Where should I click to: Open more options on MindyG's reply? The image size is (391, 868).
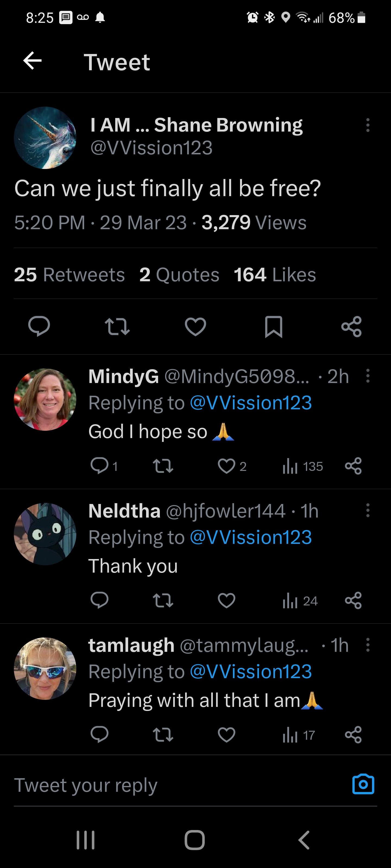coord(368,376)
